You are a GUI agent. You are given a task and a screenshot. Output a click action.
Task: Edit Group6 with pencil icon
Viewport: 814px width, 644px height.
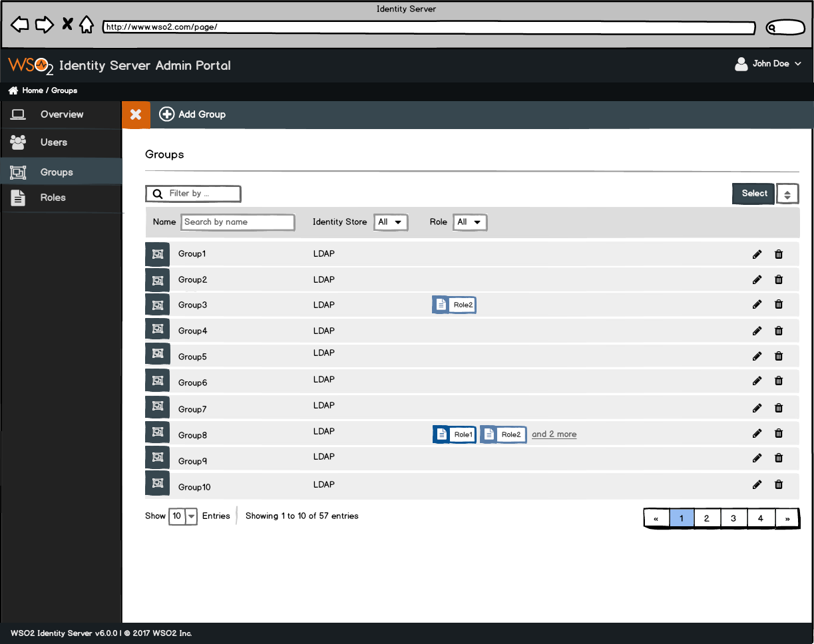[x=757, y=381]
